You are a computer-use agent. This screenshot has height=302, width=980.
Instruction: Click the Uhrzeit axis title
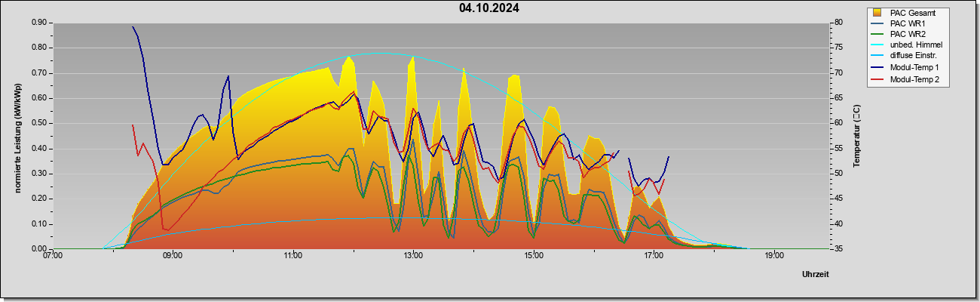(x=816, y=274)
